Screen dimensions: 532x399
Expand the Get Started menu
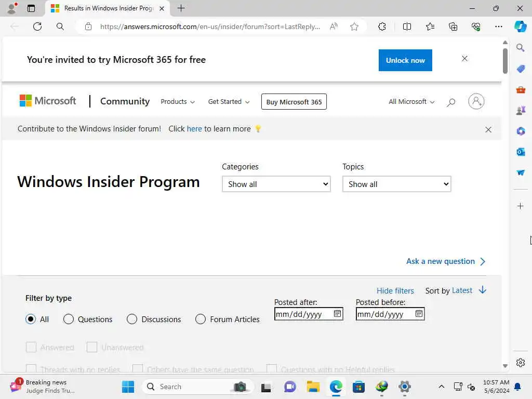coord(229,102)
